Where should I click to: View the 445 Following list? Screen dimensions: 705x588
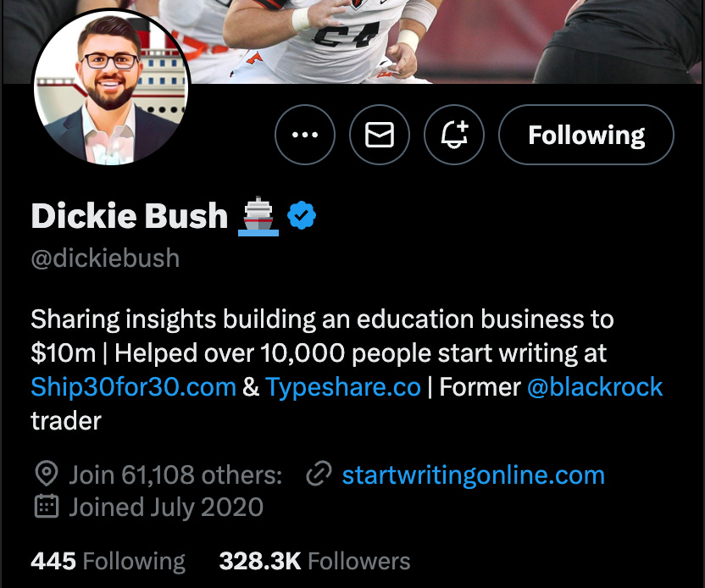click(108, 561)
